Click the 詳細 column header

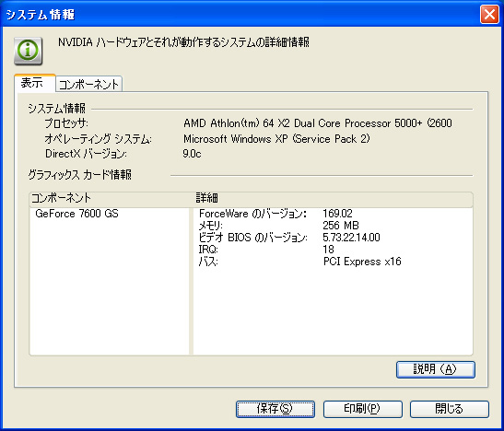pyautogui.click(x=333, y=198)
